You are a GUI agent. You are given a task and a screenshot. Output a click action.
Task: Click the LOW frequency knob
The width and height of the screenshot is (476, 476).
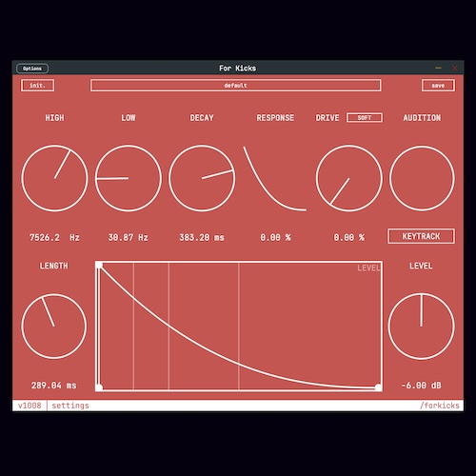tap(129, 178)
